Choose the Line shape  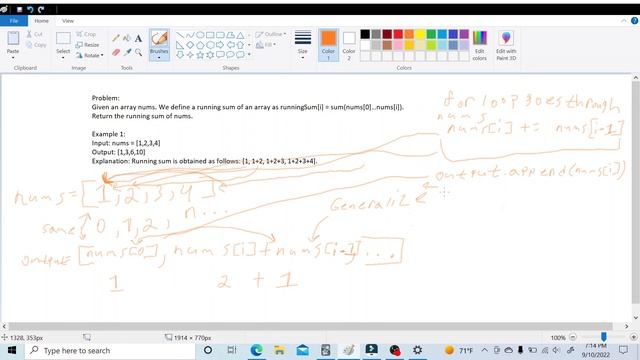[x=180, y=35]
